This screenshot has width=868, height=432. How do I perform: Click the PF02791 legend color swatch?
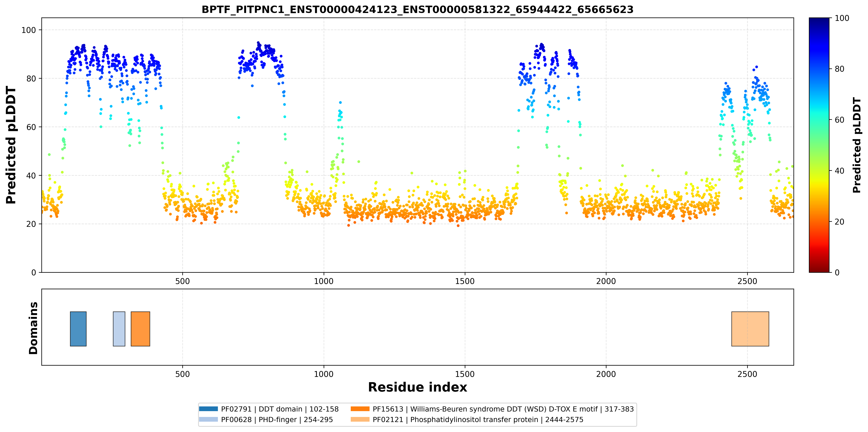(x=208, y=409)
